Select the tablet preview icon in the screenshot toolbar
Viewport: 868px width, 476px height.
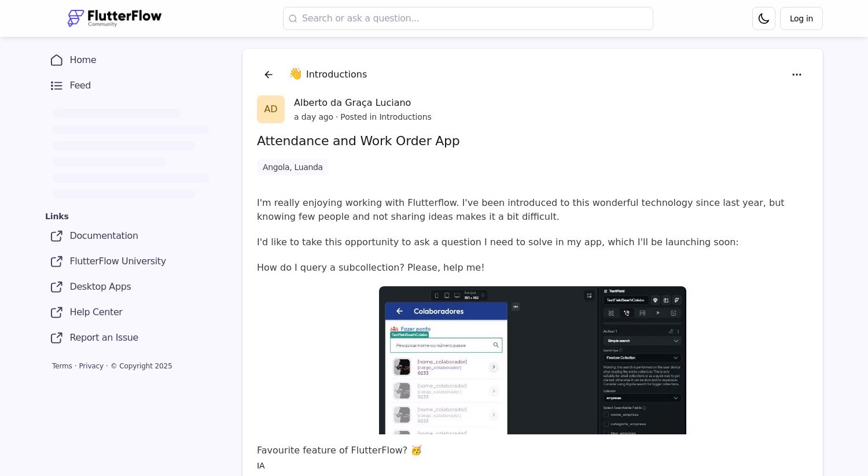pos(447,296)
